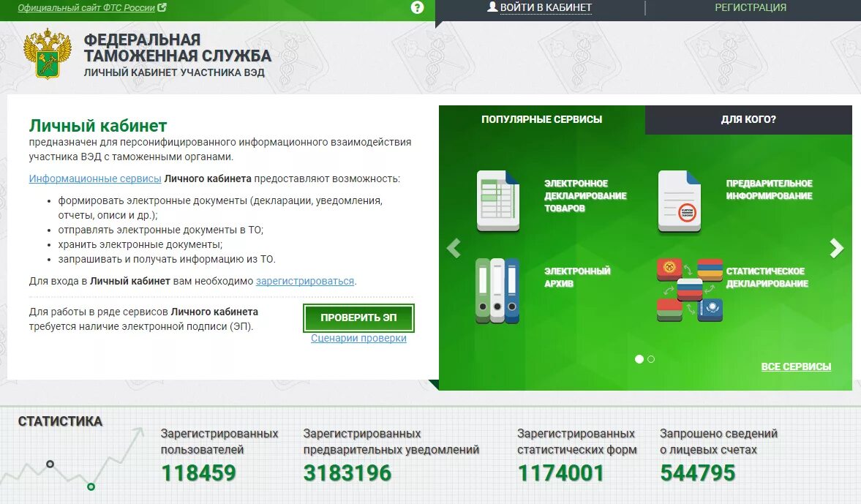Go to previous services slide arrow
This screenshot has height=504, width=861.
(x=454, y=248)
